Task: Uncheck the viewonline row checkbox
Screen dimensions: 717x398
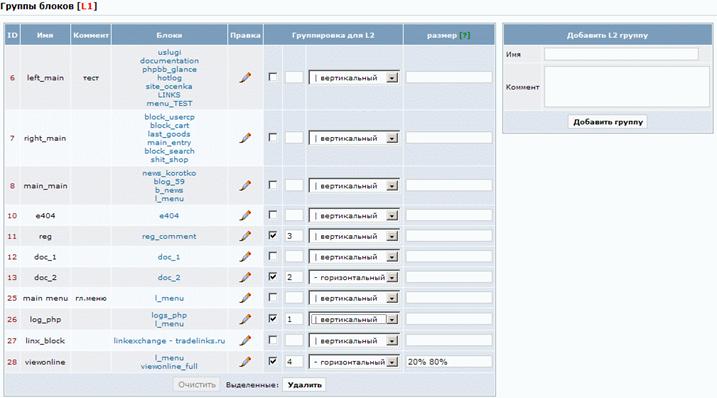Action: [273, 361]
